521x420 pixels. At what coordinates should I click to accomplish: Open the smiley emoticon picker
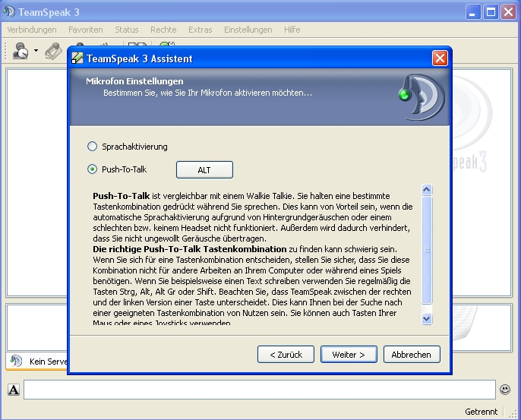pyautogui.click(x=505, y=389)
